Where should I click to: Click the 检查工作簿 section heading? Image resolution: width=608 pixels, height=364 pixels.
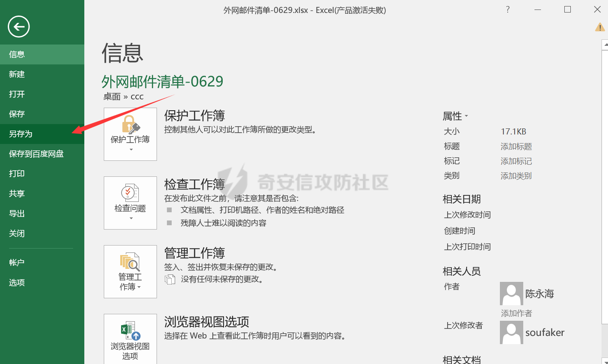pyautogui.click(x=195, y=184)
